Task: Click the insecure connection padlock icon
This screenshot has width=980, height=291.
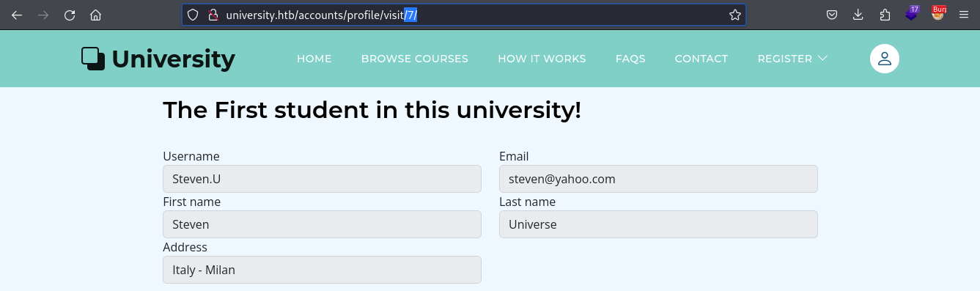Action: point(213,15)
